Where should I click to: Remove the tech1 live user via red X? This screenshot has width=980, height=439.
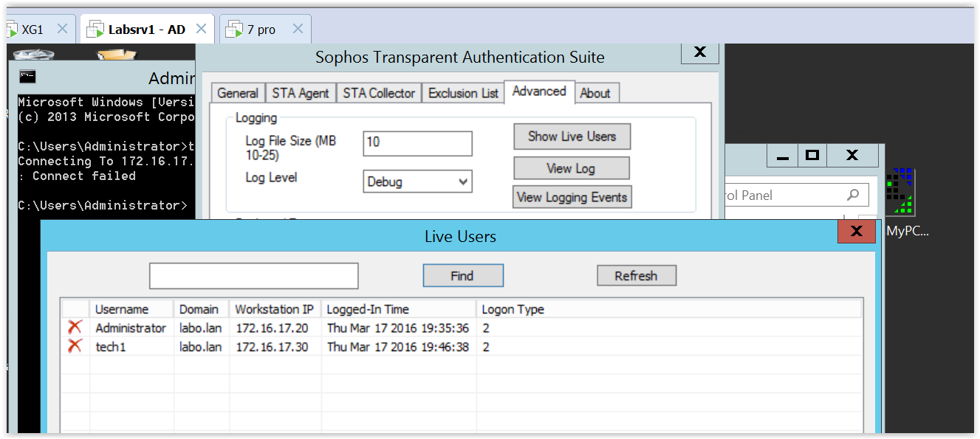tap(75, 347)
